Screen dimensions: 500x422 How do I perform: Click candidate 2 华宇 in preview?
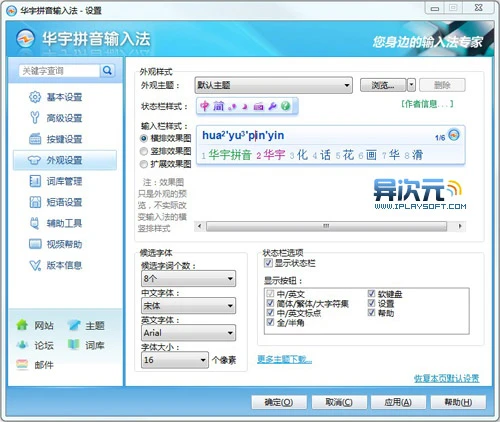click(x=271, y=155)
